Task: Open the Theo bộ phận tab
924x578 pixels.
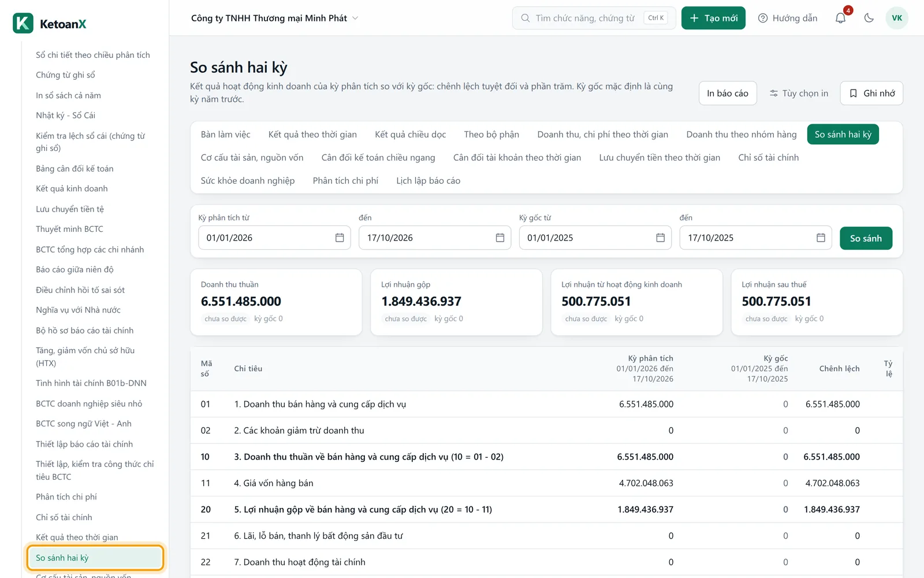Action: click(x=491, y=134)
